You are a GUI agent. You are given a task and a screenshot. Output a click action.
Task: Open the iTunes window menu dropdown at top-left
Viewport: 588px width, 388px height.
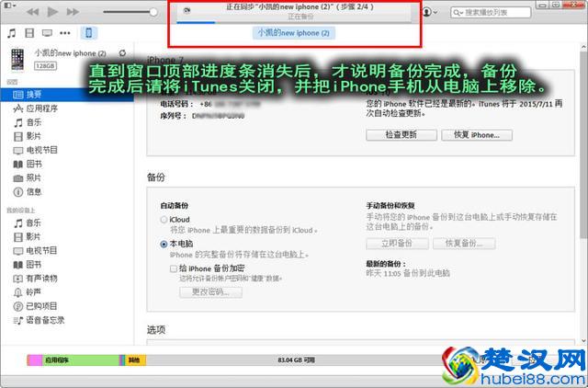click(x=9, y=6)
